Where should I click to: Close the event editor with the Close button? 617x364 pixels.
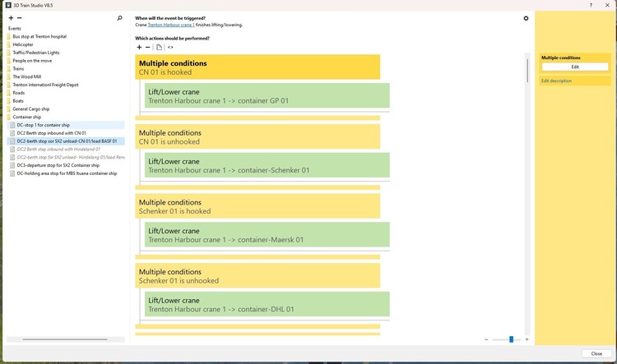(x=596, y=354)
